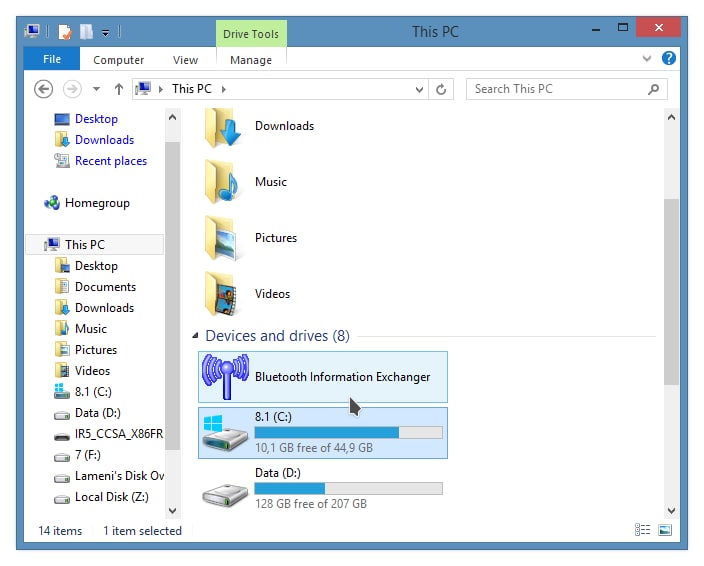704x566 pixels.
Task: Click the 8.1 (C:) drive capacity bar
Action: click(x=348, y=433)
